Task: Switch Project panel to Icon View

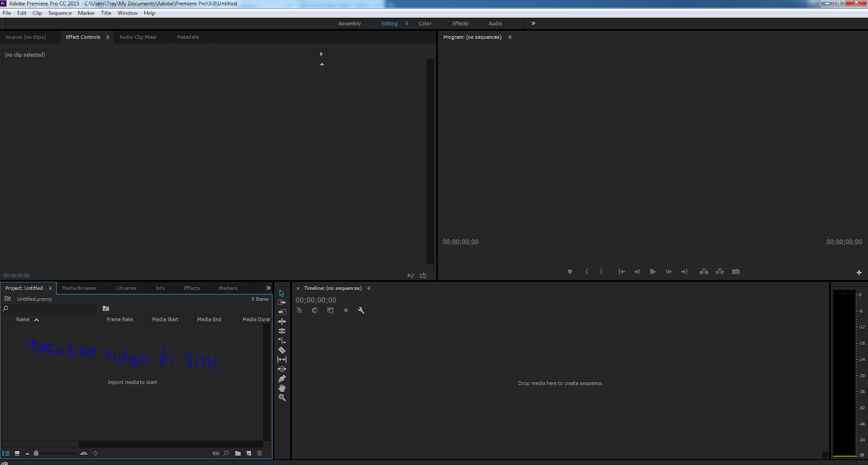Action: click(17, 453)
